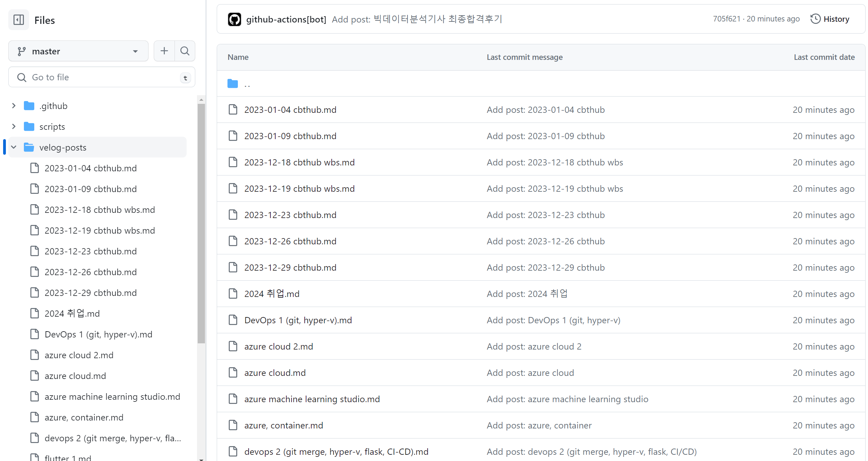Click velog-posts open folder icon in tree

point(29,147)
